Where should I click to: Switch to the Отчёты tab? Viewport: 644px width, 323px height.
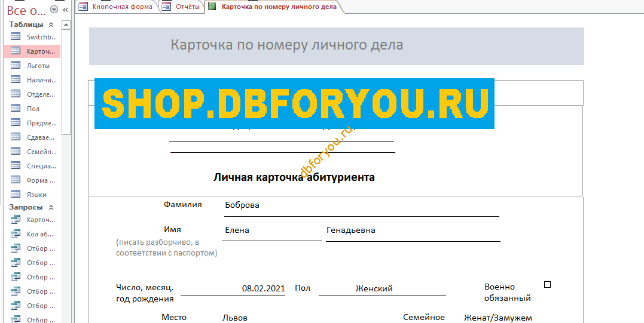182,6
